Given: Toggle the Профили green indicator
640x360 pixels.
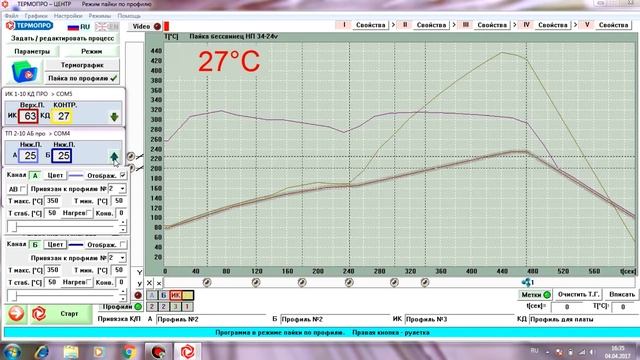Looking at the screenshot, I should coord(138,306).
